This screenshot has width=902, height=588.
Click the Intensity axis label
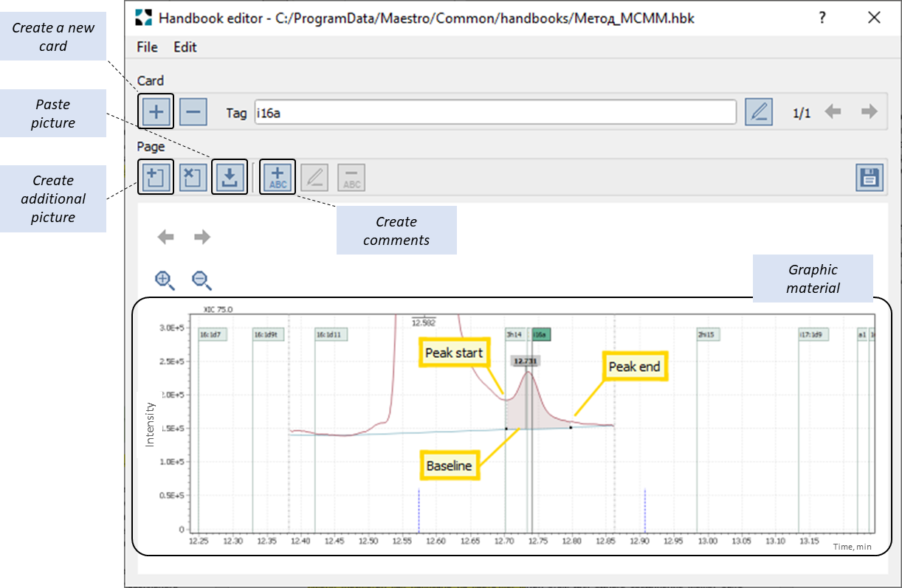[151, 423]
